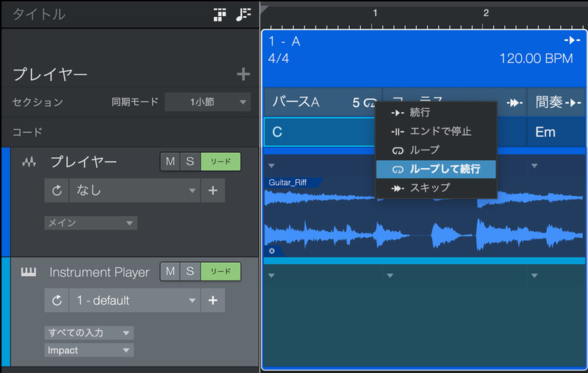The width and height of the screenshot is (588, 373).
Task: Choose ループして続行 in the context menu
Action: [x=436, y=170]
